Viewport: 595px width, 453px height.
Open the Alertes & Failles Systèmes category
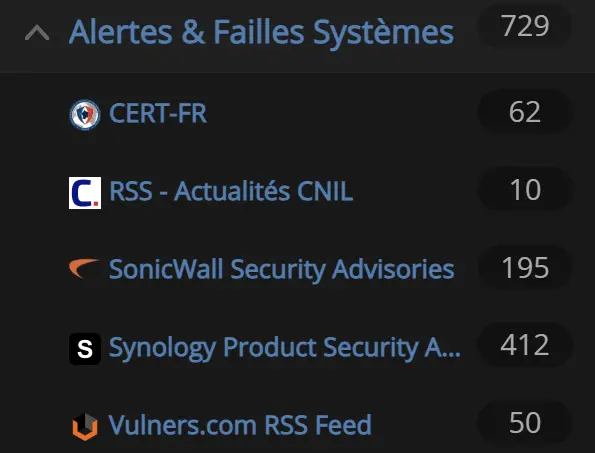pyautogui.click(x=261, y=33)
